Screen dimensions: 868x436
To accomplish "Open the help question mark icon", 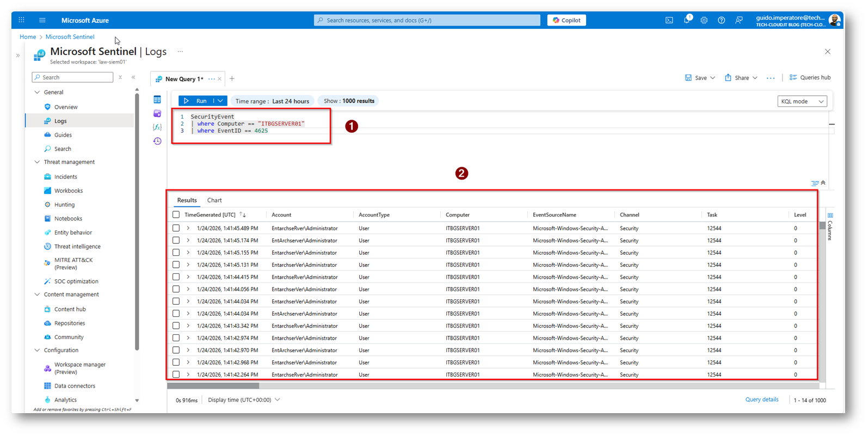I will pos(721,20).
